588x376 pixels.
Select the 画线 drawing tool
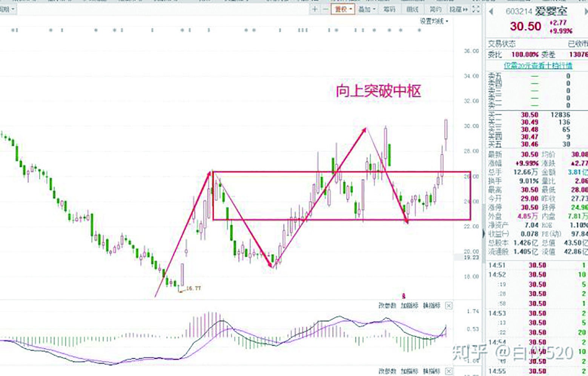point(413,9)
